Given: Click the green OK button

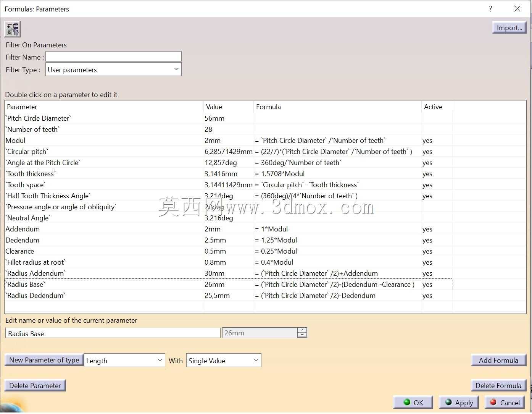Looking at the screenshot, I should (413, 402).
